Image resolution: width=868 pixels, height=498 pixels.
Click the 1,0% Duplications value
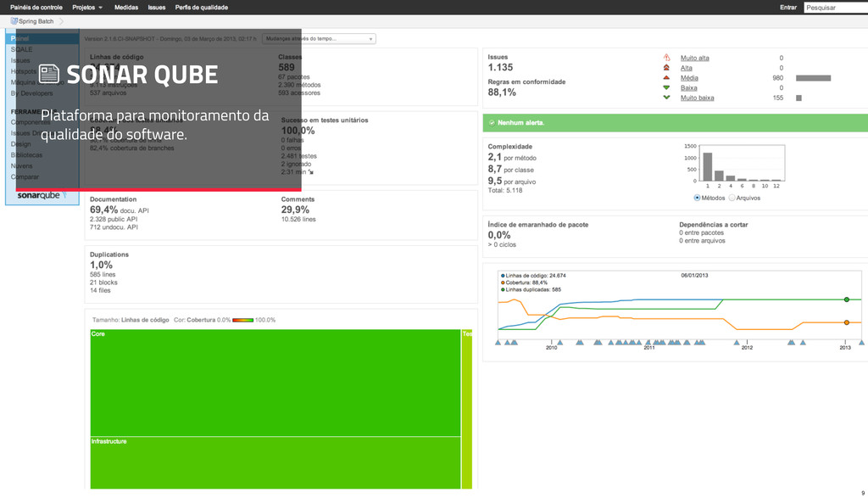click(x=102, y=265)
